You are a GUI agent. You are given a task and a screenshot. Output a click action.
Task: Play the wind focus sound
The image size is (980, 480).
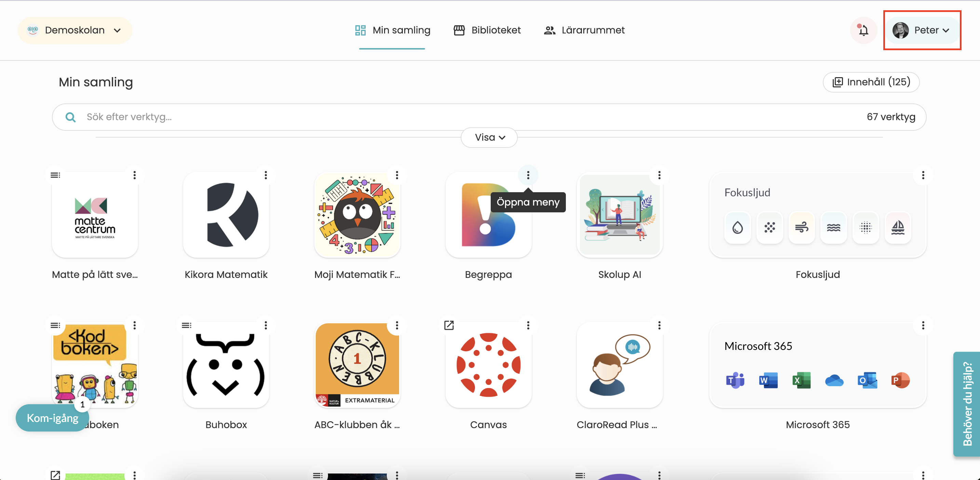pos(802,228)
